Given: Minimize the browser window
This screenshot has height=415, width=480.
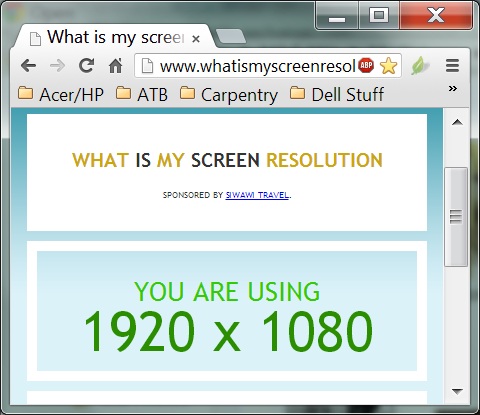Looking at the screenshot, I should pos(337,17).
